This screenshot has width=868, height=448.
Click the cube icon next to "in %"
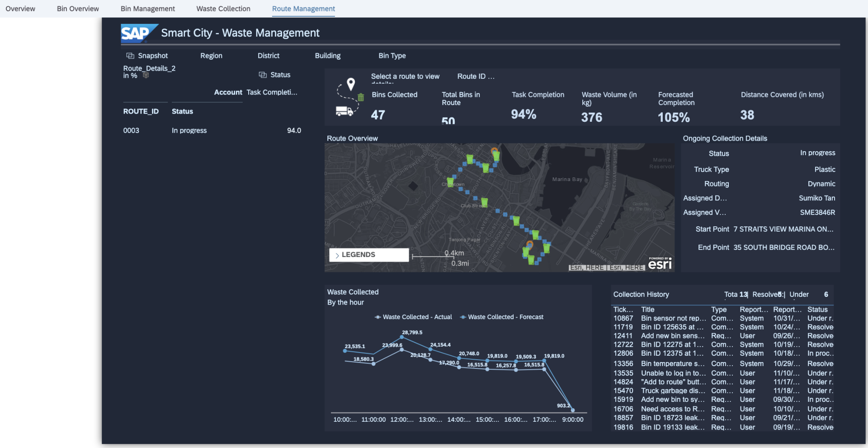[146, 76]
